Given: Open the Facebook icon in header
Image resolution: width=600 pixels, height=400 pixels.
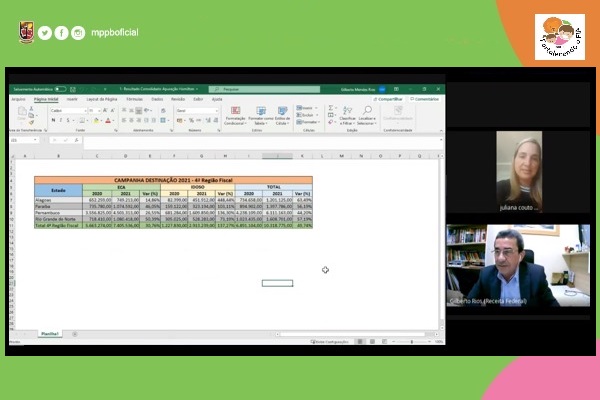Looking at the screenshot, I should tap(62, 33).
